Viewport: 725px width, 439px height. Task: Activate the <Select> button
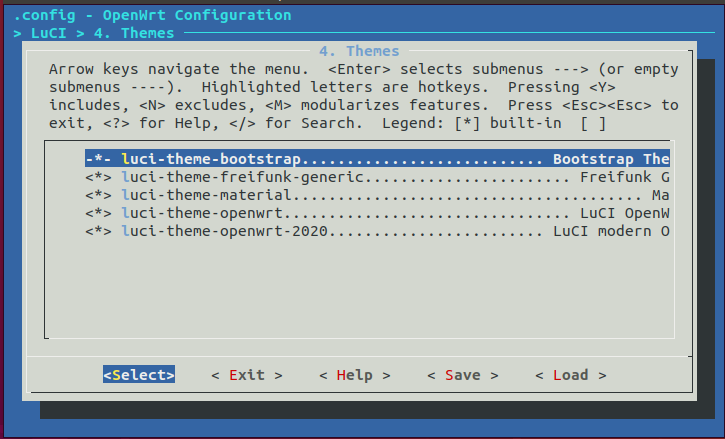(x=139, y=375)
